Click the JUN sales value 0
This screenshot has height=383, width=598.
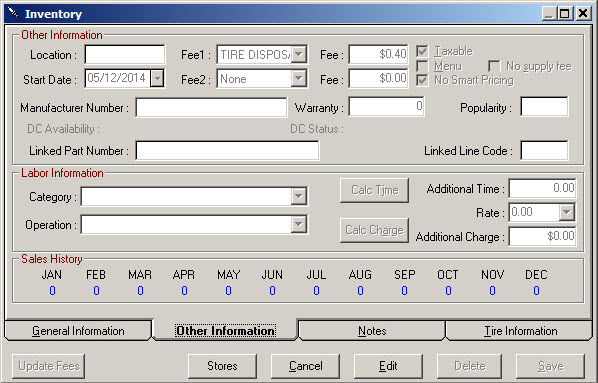272,291
